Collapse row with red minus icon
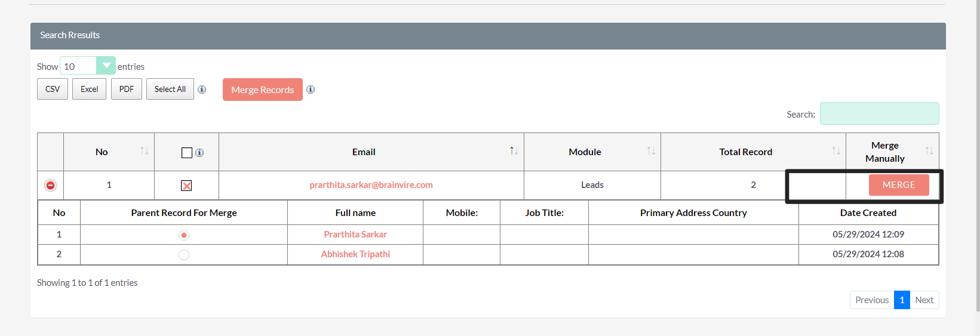 click(51, 186)
